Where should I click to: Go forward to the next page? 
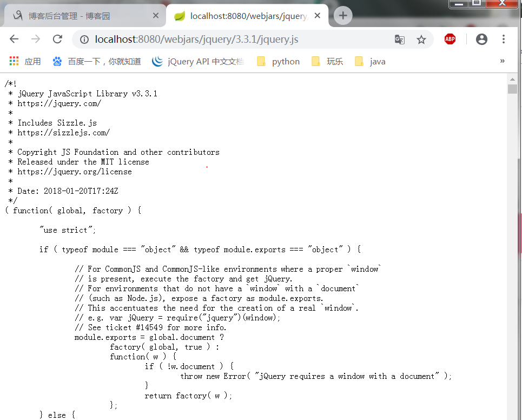36,40
